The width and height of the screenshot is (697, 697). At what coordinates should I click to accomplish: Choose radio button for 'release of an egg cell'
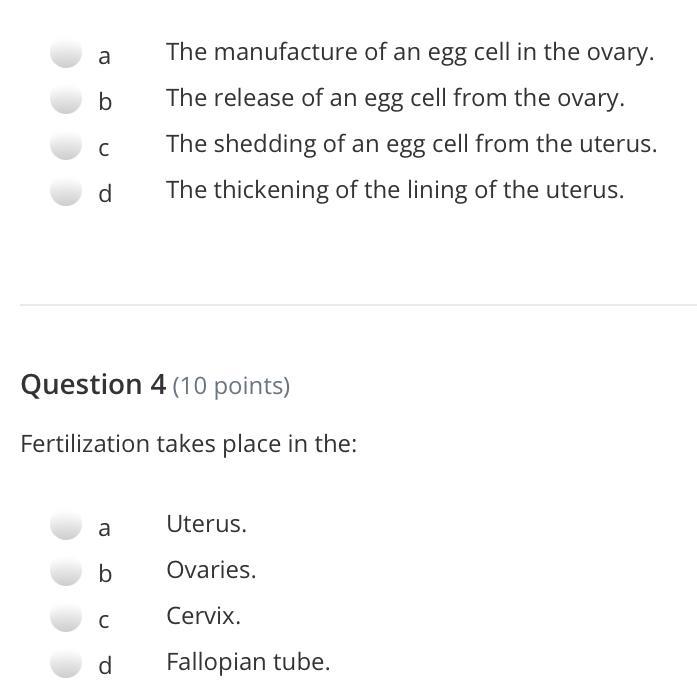pyautogui.click(x=66, y=99)
